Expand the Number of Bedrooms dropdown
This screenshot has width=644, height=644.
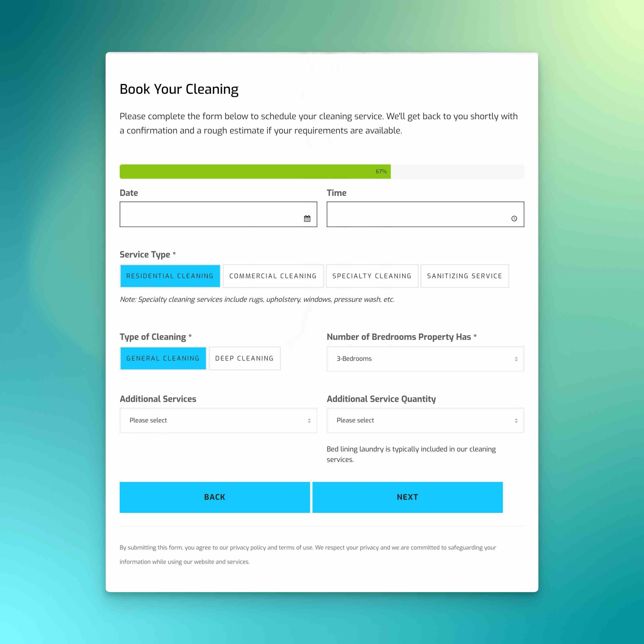click(425, 358)
